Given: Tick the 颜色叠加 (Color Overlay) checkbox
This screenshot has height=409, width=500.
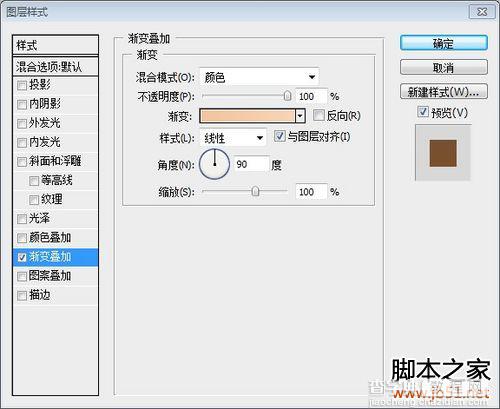Looking at the screenshot, I should 22,238.
